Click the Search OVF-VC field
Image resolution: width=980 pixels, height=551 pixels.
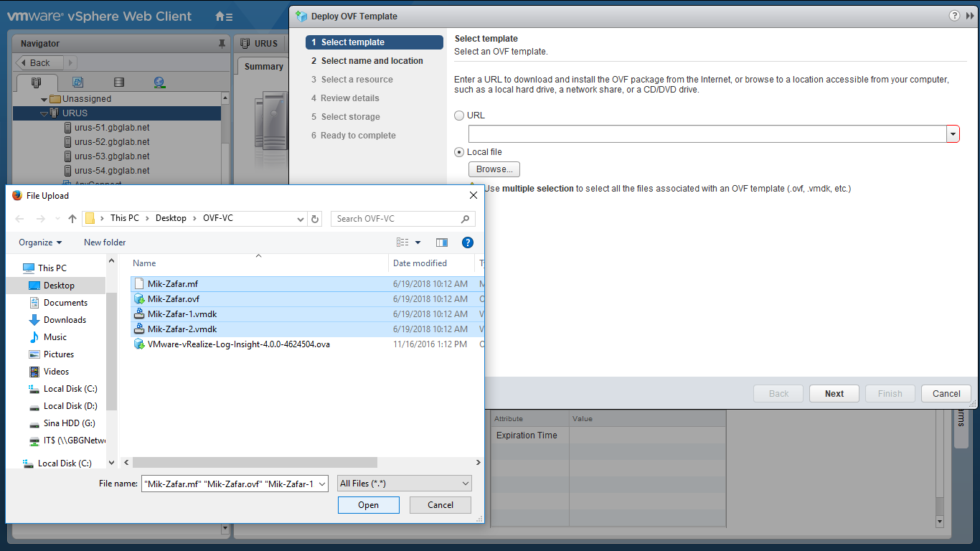point(396,219)
